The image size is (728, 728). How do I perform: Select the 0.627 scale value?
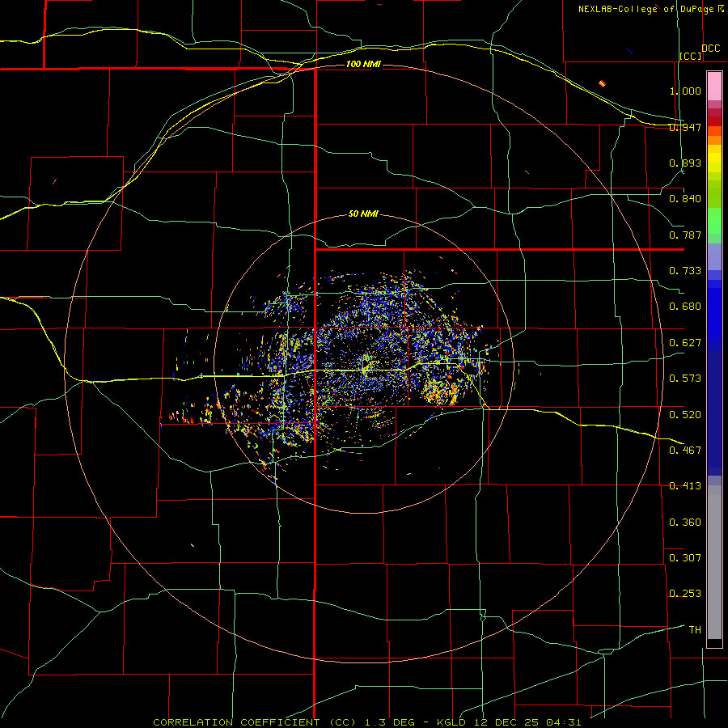(x=685, y=343)
